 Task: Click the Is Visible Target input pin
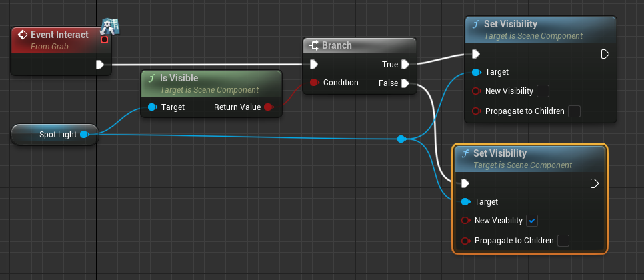[x=153, y=107]
